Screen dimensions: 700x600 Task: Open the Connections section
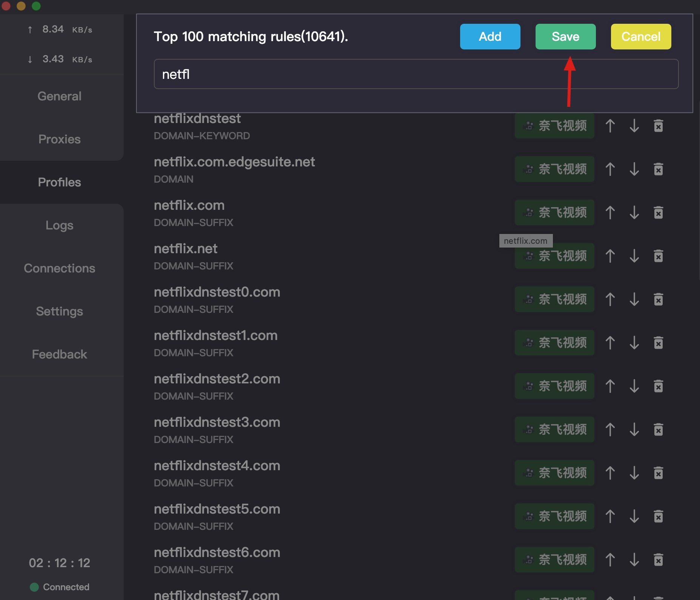pos(60,268)
